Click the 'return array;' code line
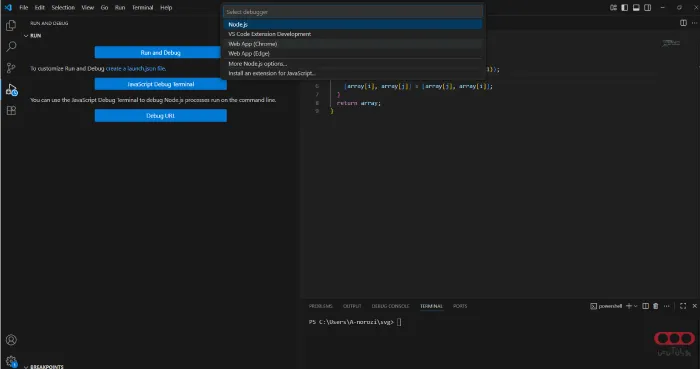The image size is (700, 369). [x=358, y=103]
